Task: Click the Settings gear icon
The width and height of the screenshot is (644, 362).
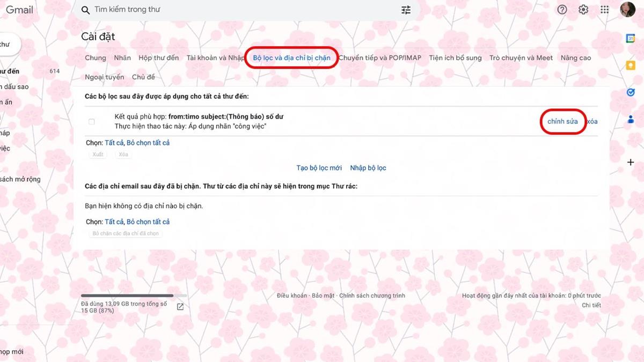Action: click(x=583, y=10)
